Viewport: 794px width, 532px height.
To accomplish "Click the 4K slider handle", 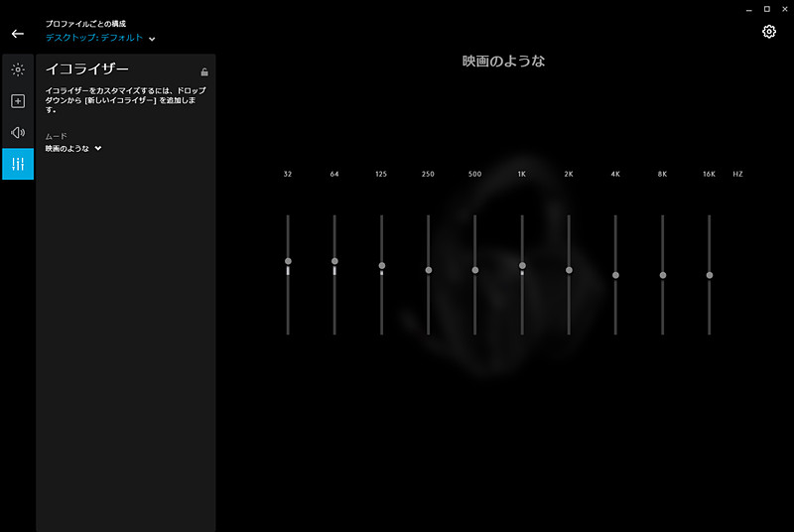I will [x=615, y=275].
